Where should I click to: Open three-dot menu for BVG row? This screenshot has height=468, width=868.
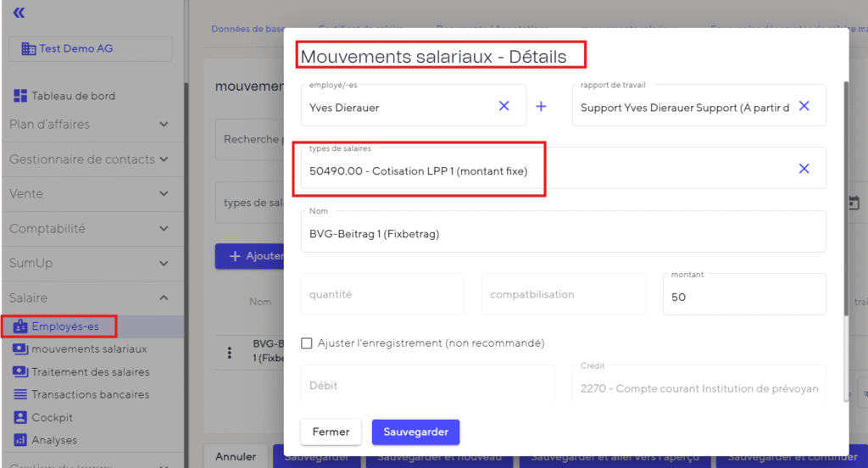(229, 353)
